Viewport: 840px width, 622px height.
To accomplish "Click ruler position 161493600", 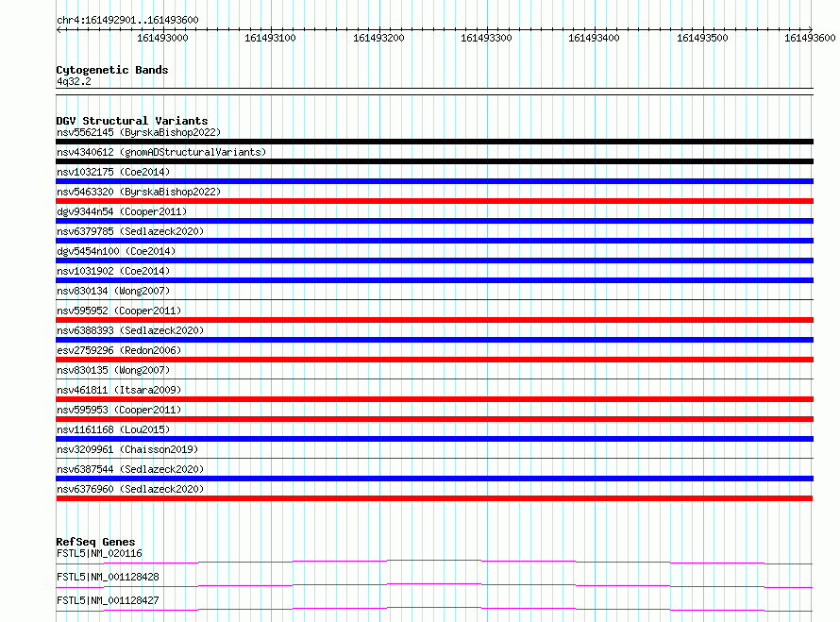I will 810,38.
